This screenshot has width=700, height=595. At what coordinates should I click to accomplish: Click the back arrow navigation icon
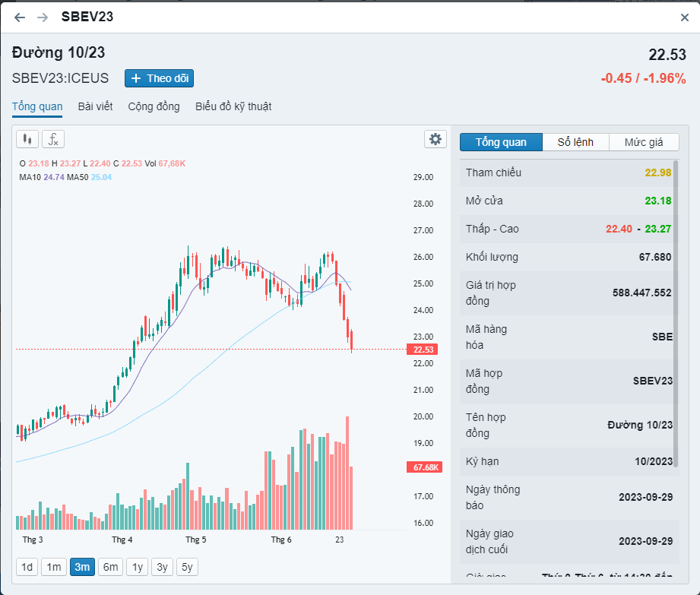pos(20,17)
